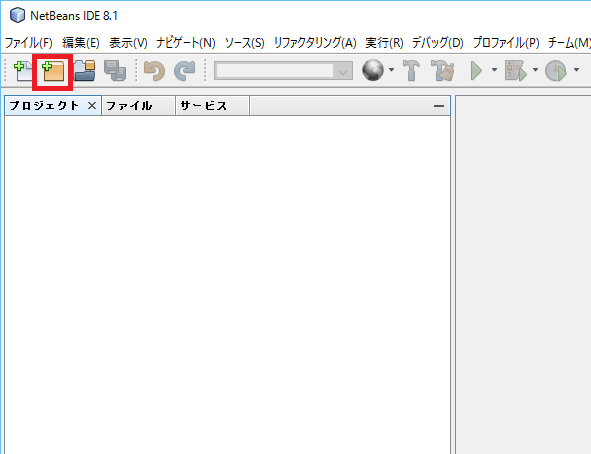
Task: Close the プロジェクト tab with X
Action: [92, 106]
